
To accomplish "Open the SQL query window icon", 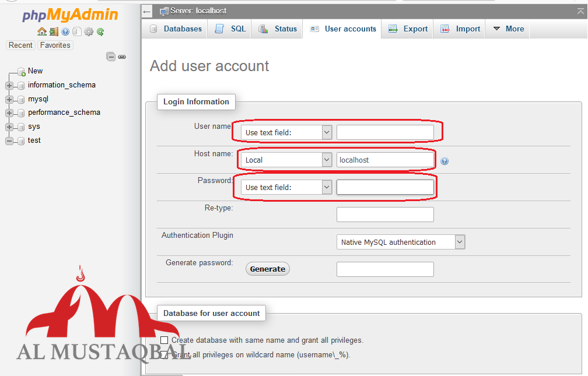I will pos(76,31).
